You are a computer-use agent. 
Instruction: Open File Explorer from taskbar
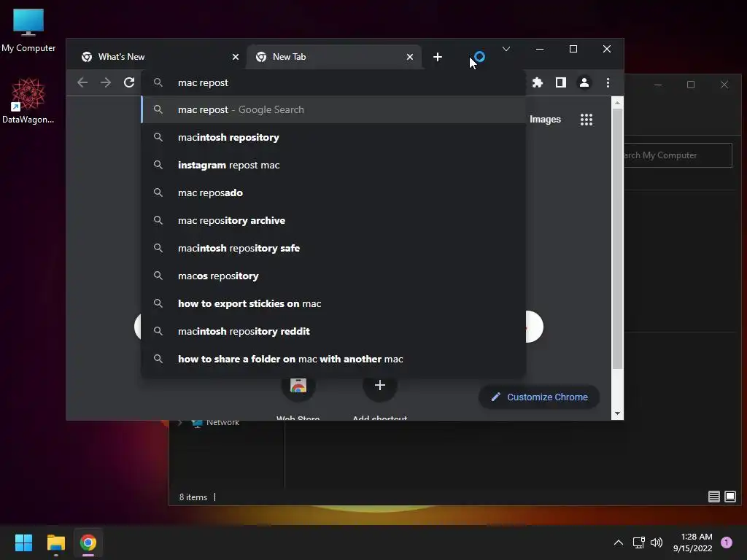55,542
